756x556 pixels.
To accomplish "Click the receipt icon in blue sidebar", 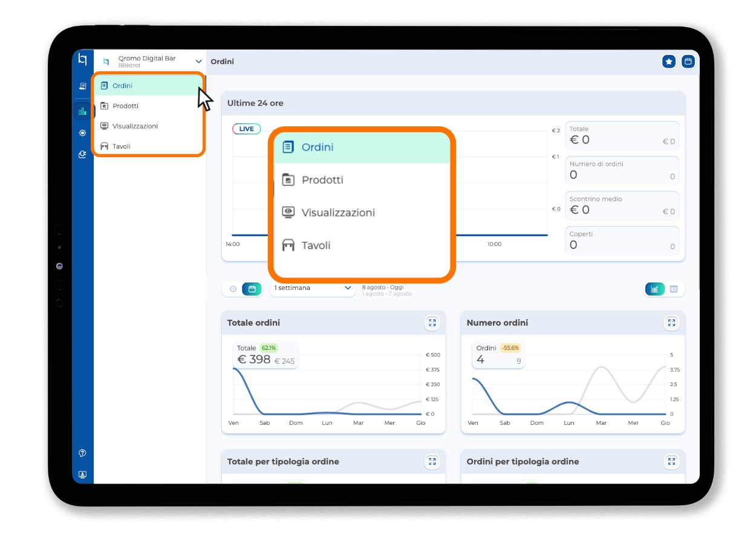I will click(82, 86).
